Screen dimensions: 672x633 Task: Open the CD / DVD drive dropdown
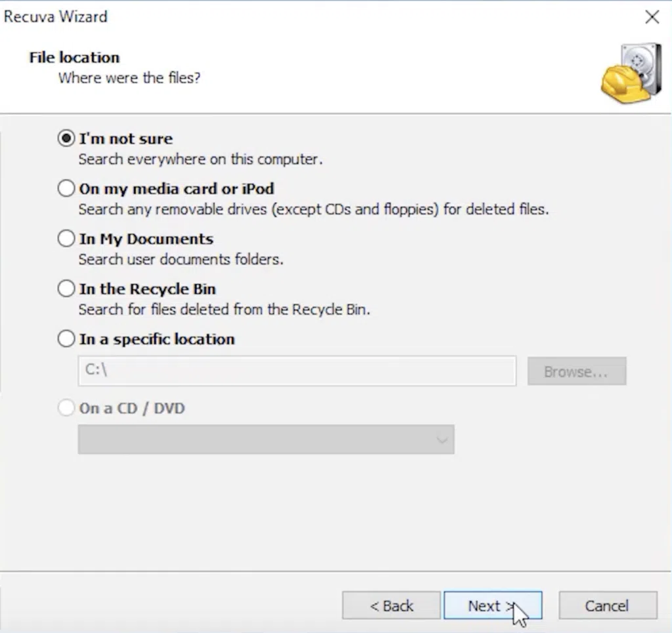coord(266,439)
